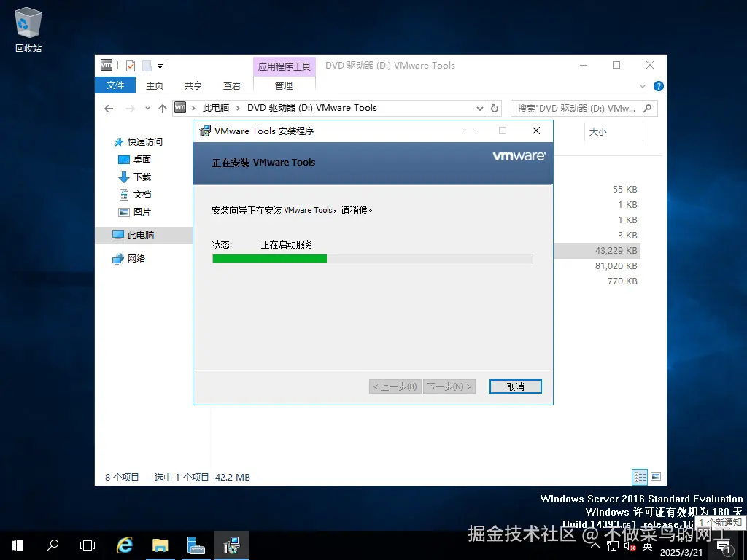Viewport: 747px width, 560px height.
Task: Sort by 大小 column header
Action: [598, 132]
